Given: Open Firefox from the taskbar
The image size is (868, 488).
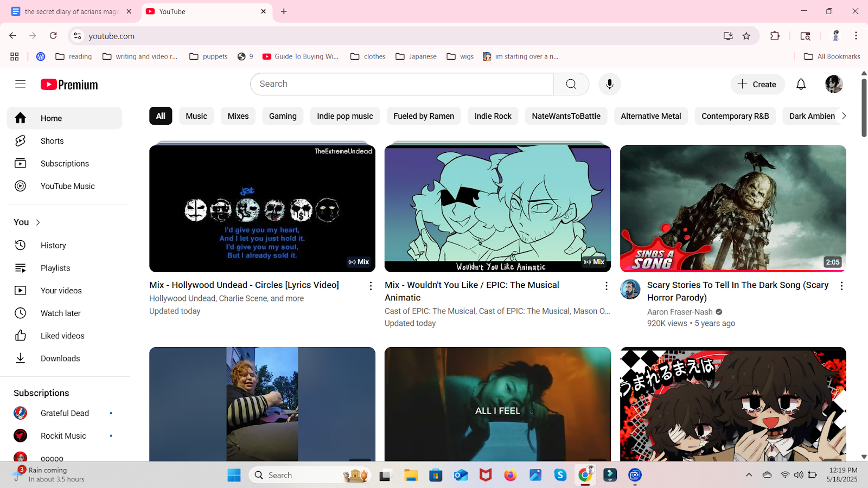Looking at the screenshot, I should click(510, 475).
